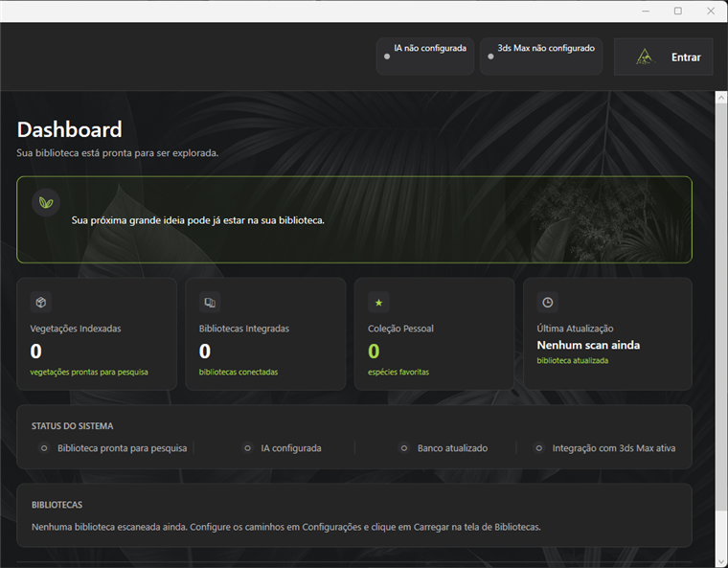Click the Coleção Pessoal card title

400,329
